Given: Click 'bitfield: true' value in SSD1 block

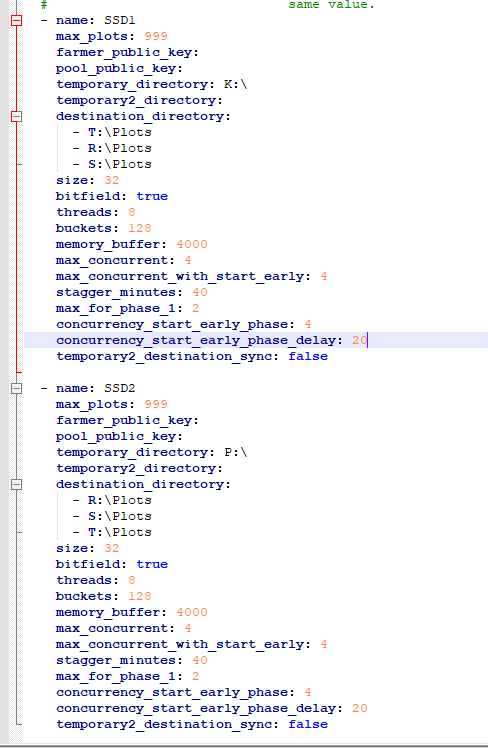Looking at the screenshot, I should [152, 197].
